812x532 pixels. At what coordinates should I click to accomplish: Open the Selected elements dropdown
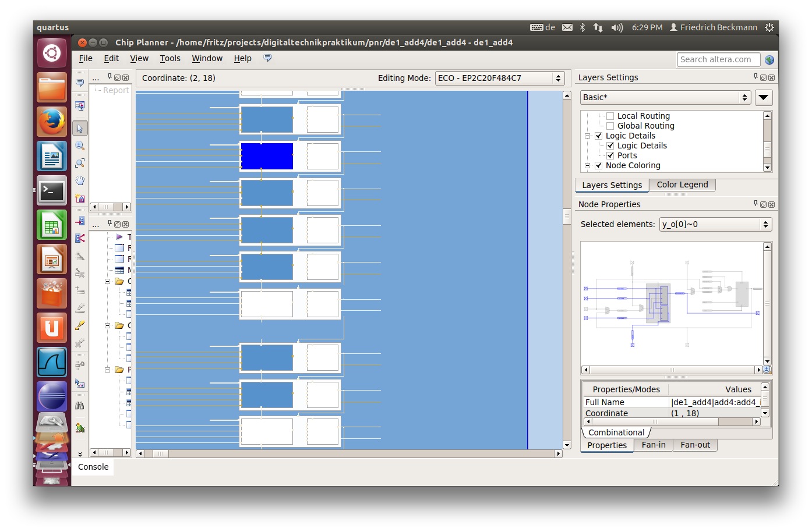pyautogui.click(x=715, y=225)
